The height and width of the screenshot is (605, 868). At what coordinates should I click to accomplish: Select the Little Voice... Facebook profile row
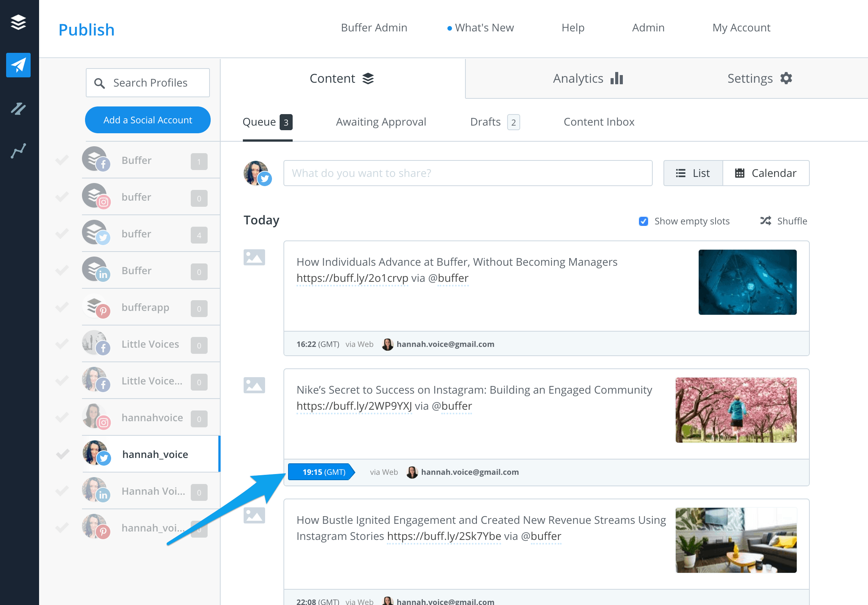pyautogui.click(x=151, y=381)
